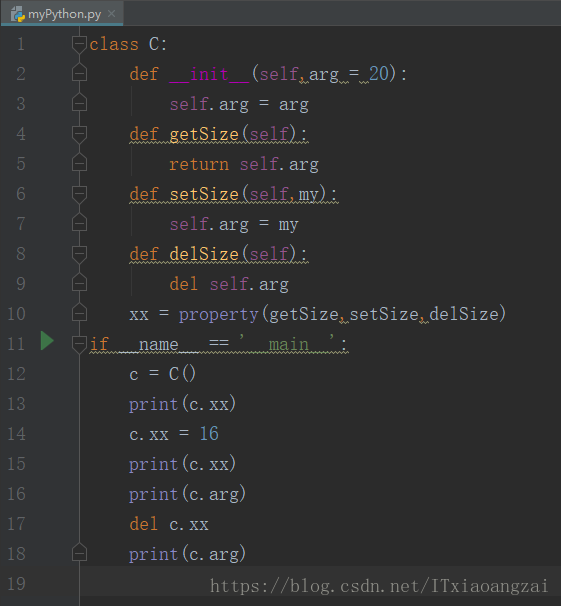Viewport: 561px width, 606px height.
Task: Collapse the class C fold marker on line 1
Action: point(79,44)
